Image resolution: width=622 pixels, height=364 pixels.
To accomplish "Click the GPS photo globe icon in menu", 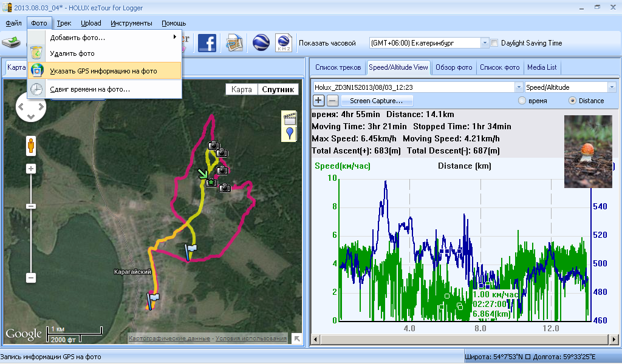I will (x=37, y=71).
